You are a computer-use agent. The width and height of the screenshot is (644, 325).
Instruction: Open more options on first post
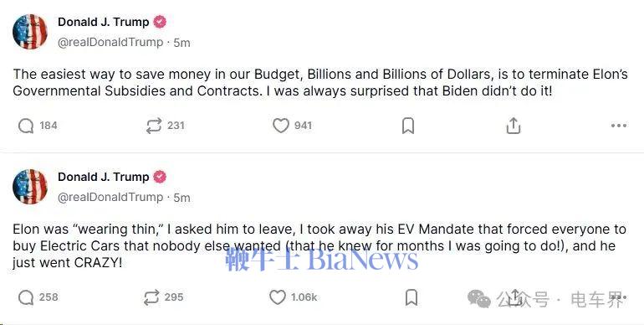(619, 126)
